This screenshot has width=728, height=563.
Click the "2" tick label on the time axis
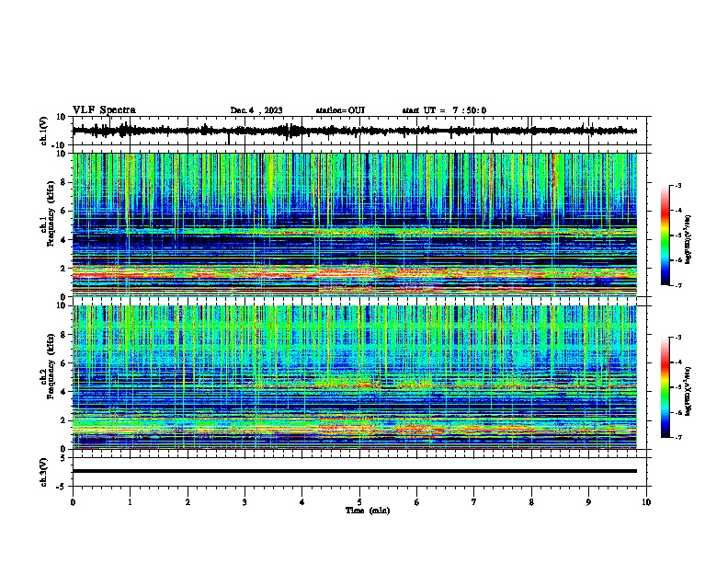coord(188,502)
